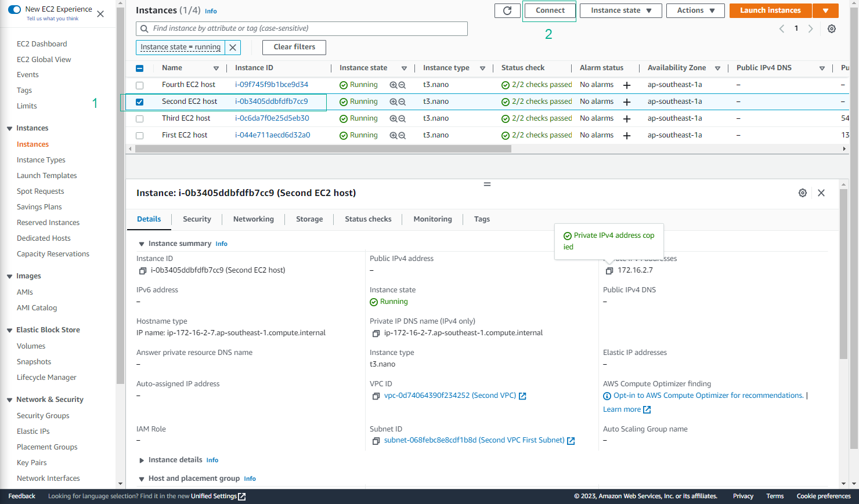Remove the Instance state = running filter
This screenshot has height=504, width=859.
click(x=233, y=47)
